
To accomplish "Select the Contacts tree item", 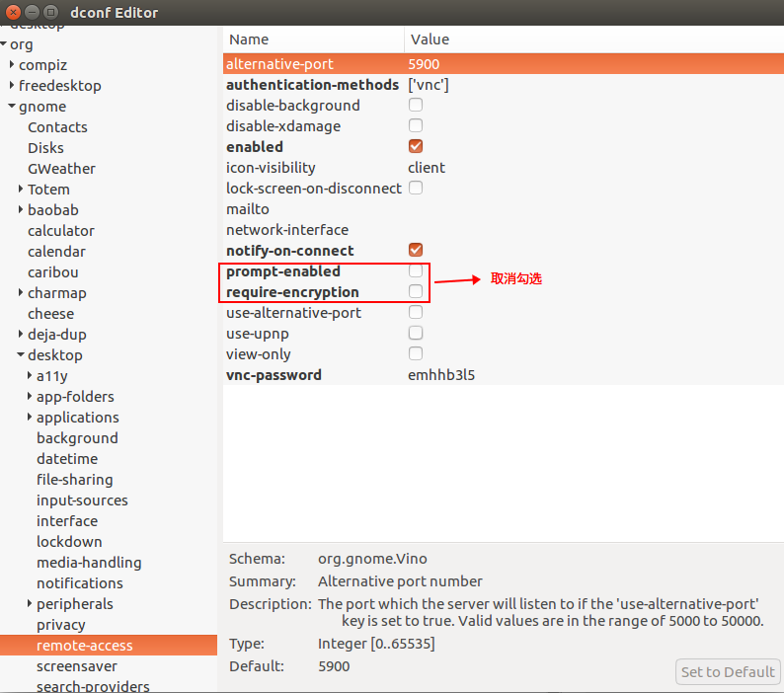I will click(57, 127).
